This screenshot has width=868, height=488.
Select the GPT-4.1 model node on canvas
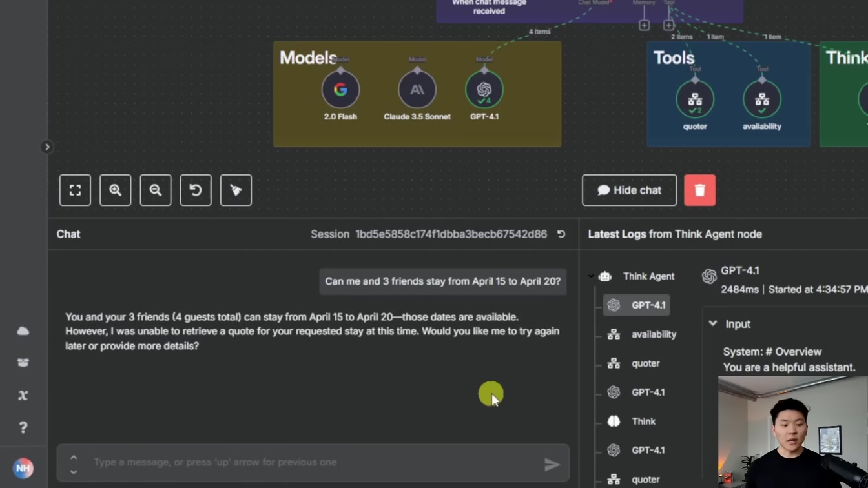click(x=484, y=90)
